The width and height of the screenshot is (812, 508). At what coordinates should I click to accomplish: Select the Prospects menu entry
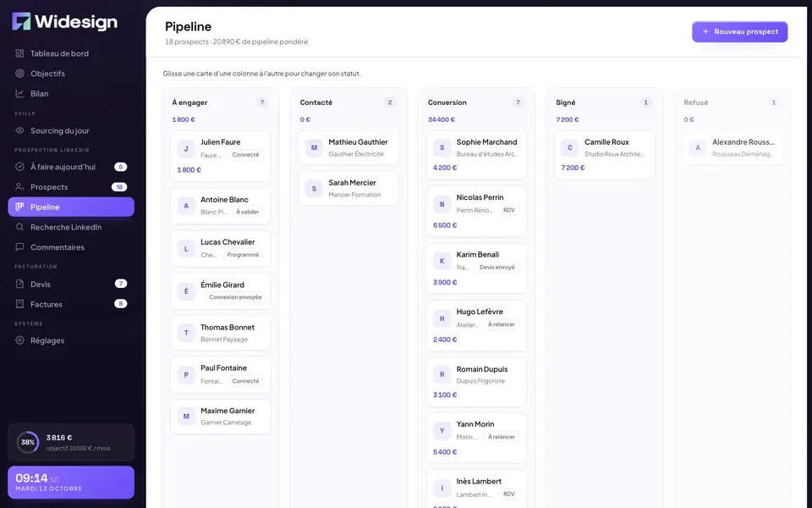[71, 186]
